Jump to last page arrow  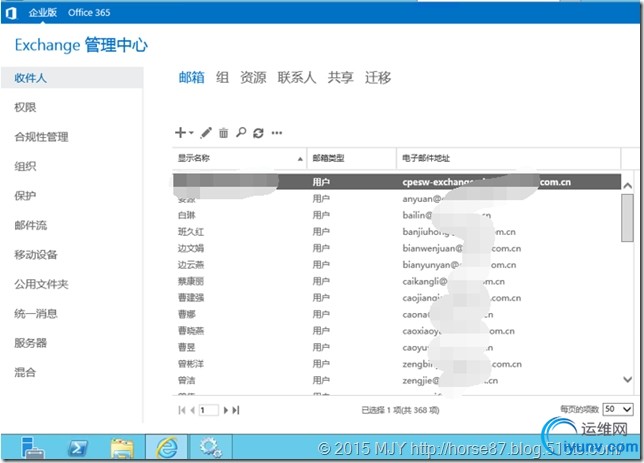point(236,410)
